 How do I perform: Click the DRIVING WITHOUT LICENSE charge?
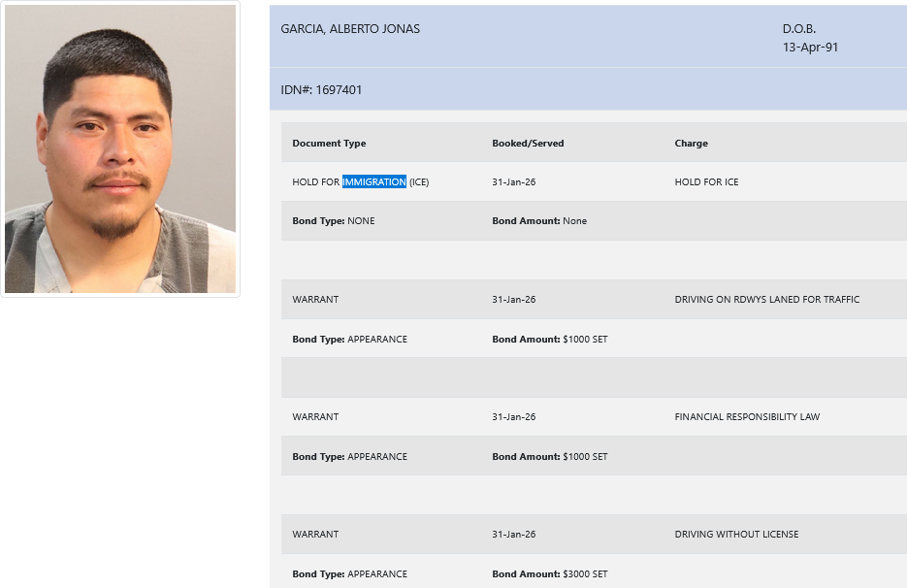coord(736,535)
